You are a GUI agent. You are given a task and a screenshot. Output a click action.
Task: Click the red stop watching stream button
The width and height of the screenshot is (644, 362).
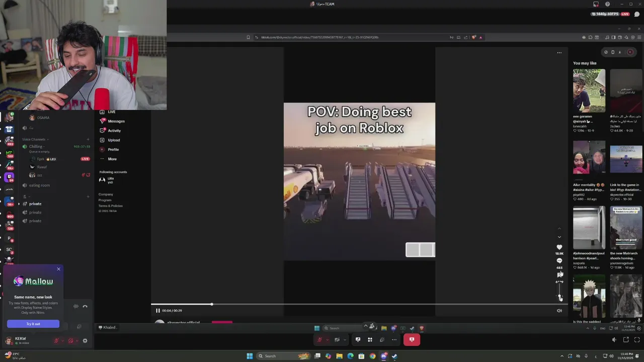[x=412, y=340]
